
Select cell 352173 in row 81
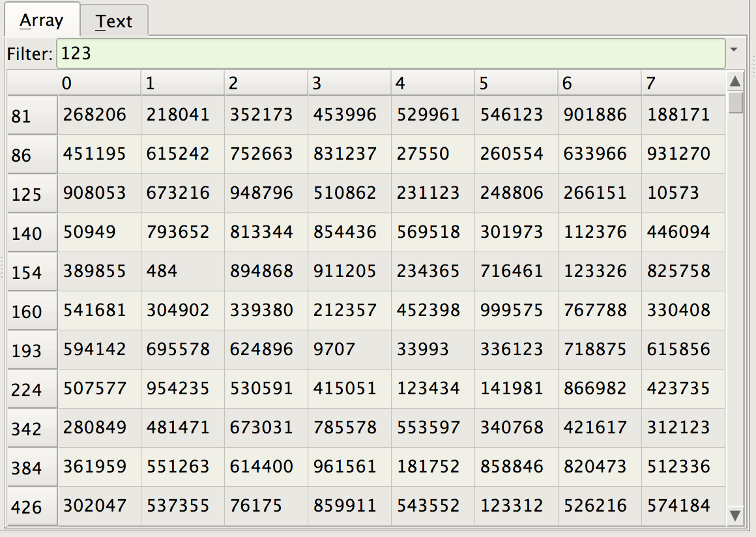coord(266,115)
